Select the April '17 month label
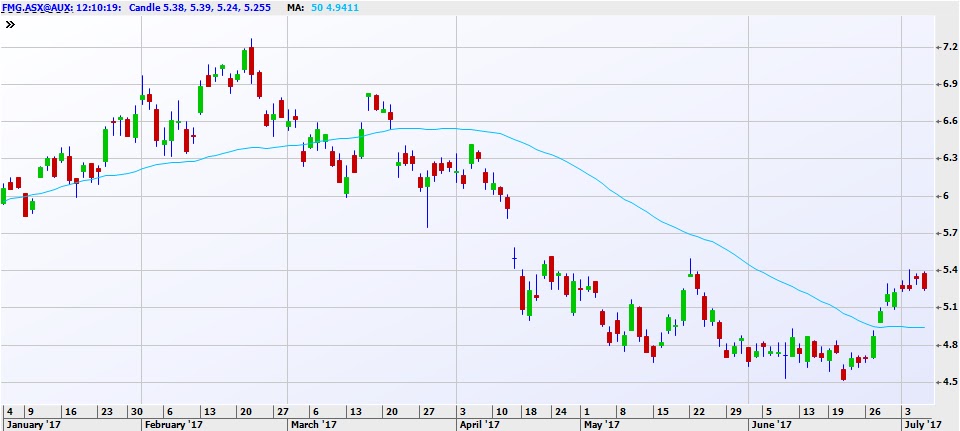 tap(478, 424)
